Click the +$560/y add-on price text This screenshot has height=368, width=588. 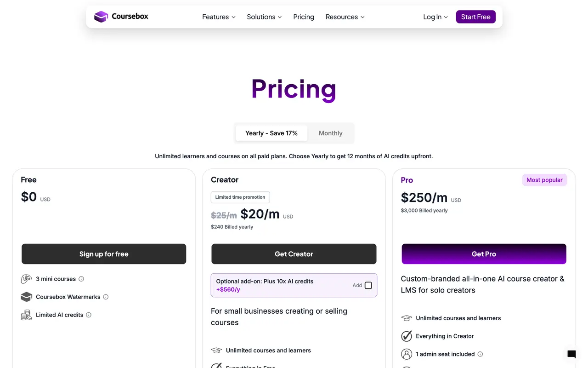coord(228,290)
